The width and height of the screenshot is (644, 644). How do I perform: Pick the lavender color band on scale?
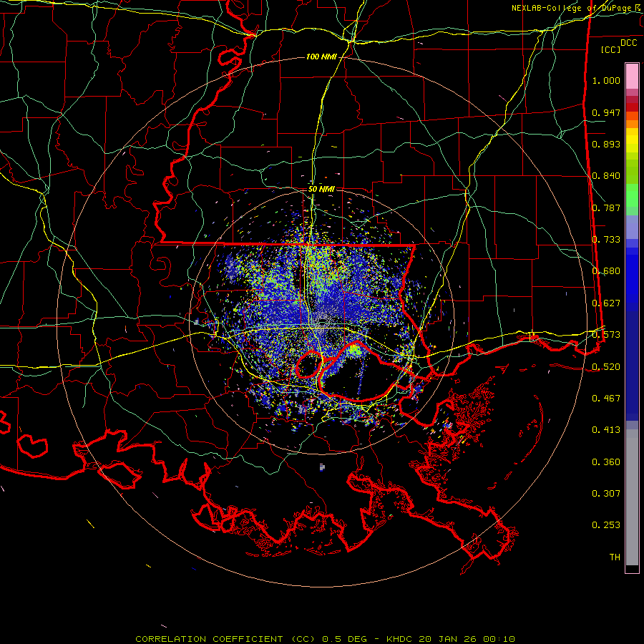(632, 228)
